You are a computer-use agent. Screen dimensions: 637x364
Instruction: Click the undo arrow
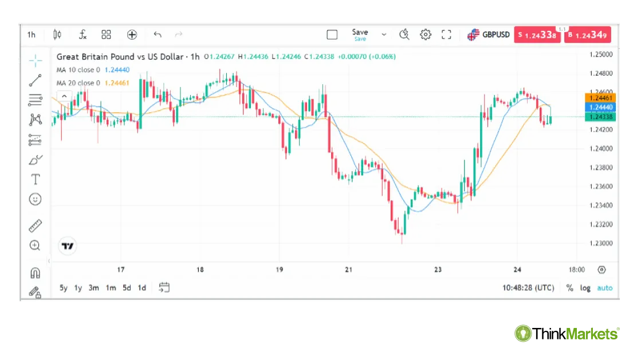tap(158, 34)
